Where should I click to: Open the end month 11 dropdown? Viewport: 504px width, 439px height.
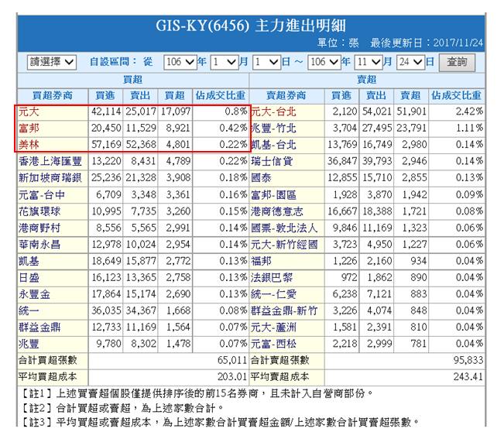[368, 62]
